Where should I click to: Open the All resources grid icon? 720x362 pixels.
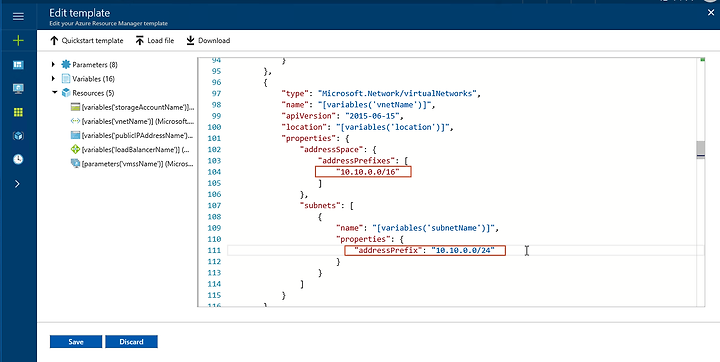pos(18,112)
